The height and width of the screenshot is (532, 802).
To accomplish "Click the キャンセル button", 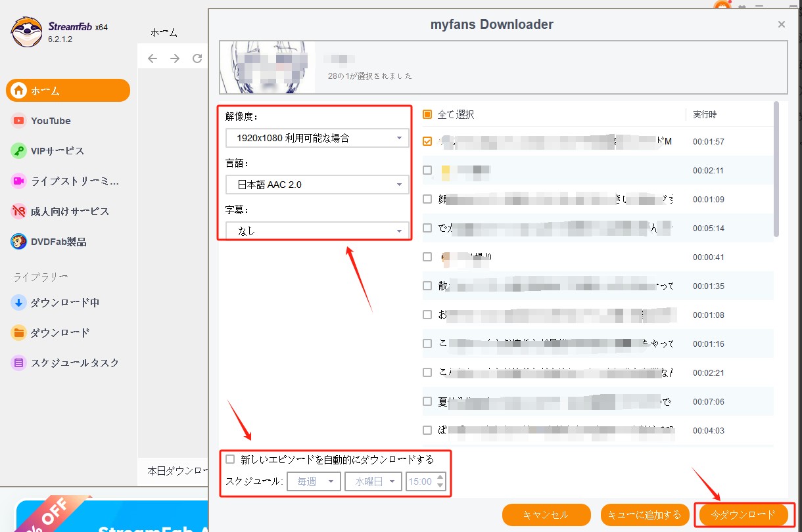I will coord(545,515).
